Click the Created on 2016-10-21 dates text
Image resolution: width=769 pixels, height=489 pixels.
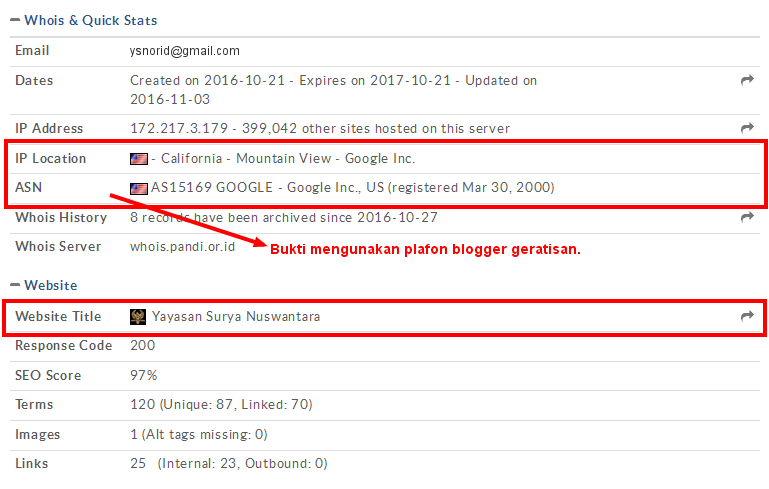tap(333, 90)
